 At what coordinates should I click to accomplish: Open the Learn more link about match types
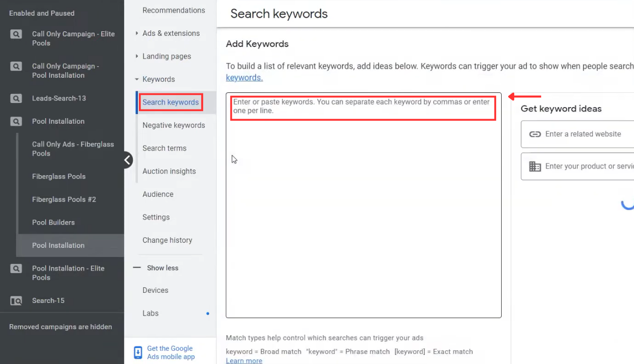click(x=244, y=360)
